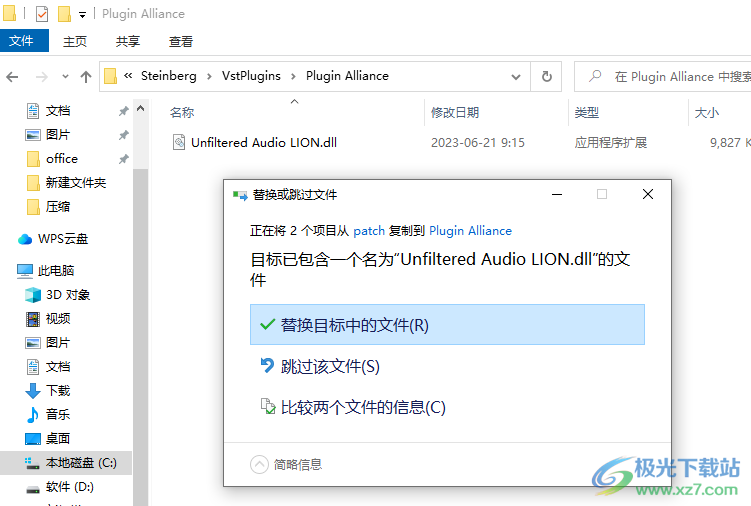Click the date 2023-06-21 9:15 cell
The width and height of the screenshot is (751, 506).
click(x=478, y=143)
